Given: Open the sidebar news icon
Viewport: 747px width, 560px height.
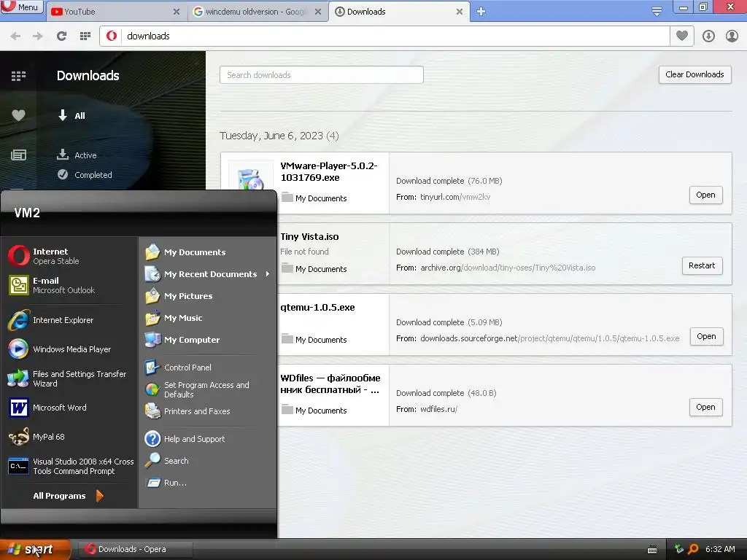Looking at the screenshot, I should coord(18,155).
